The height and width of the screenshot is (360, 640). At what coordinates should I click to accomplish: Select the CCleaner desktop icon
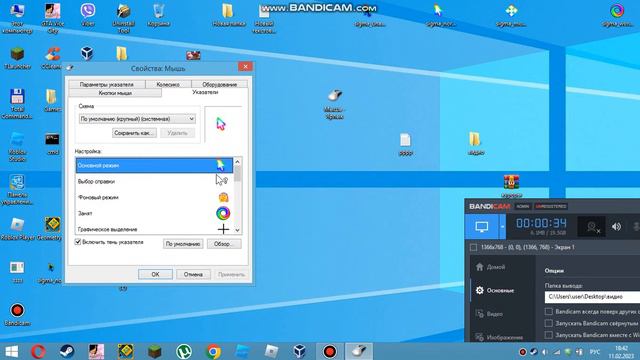coord(52,58)
